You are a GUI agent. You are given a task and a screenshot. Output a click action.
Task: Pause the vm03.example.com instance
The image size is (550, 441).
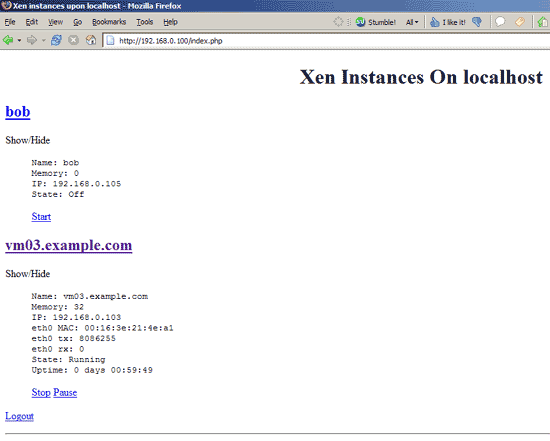click(65, 392)
